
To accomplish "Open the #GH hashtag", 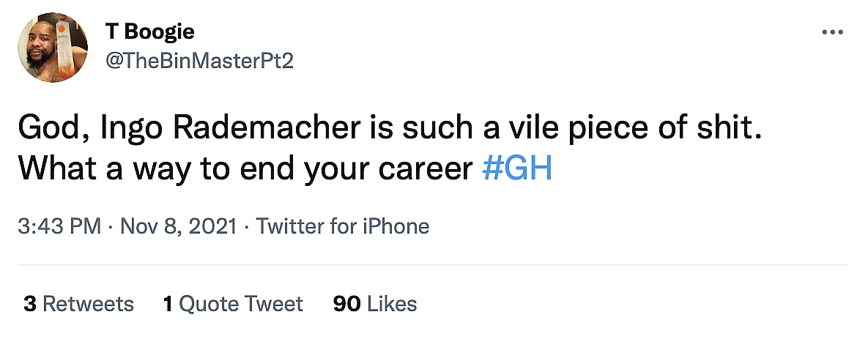I will 517,168.
